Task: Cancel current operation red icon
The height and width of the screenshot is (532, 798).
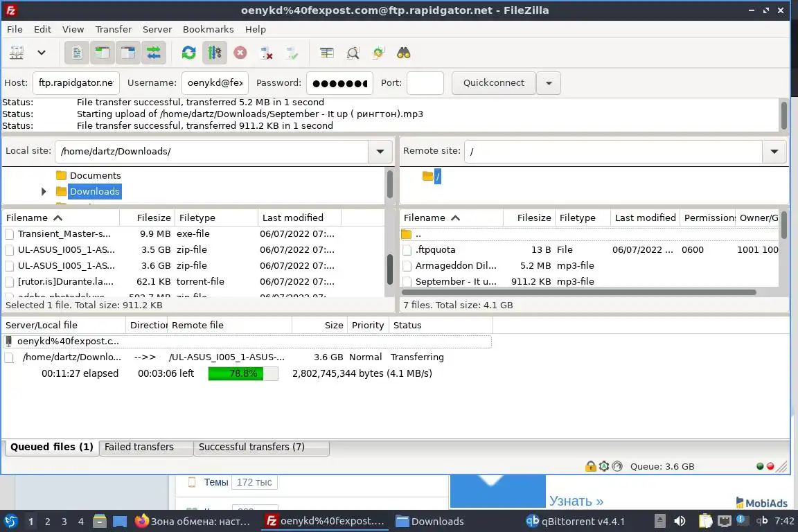Action: [240, 53]
